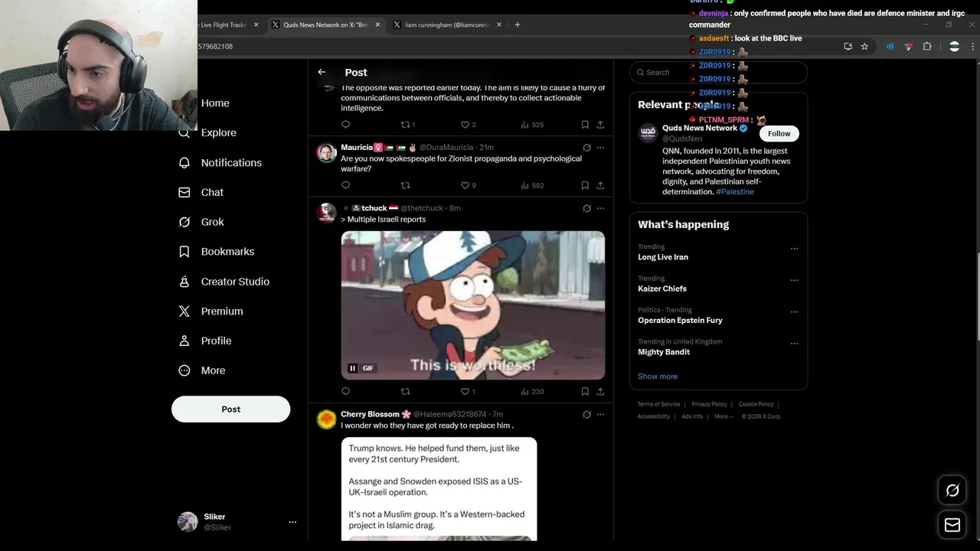Share tchuck's GIF post
Image resolution: width=980 pixels, height=551 pixels.
600,391
